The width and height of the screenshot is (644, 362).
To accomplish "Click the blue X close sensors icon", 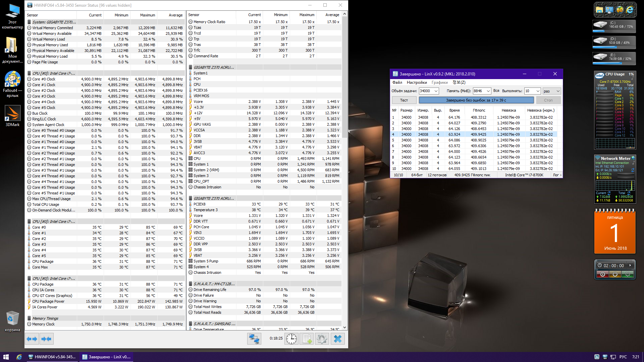I will [x=337, y=339].
